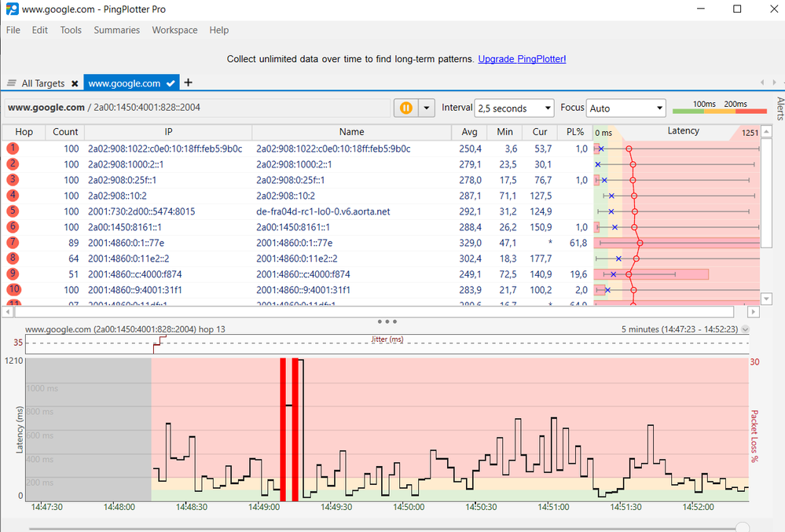This screenshot has width=785, height=532.
Task: Select hop 9 red circle icon
Action: tap(13, 274)
